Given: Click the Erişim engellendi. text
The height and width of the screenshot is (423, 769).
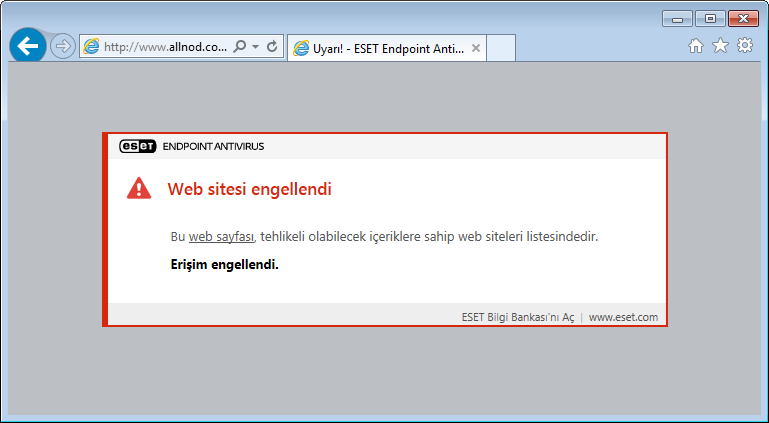Looking at the screenshot, I should pyautogui.click(x=225, y=265).
